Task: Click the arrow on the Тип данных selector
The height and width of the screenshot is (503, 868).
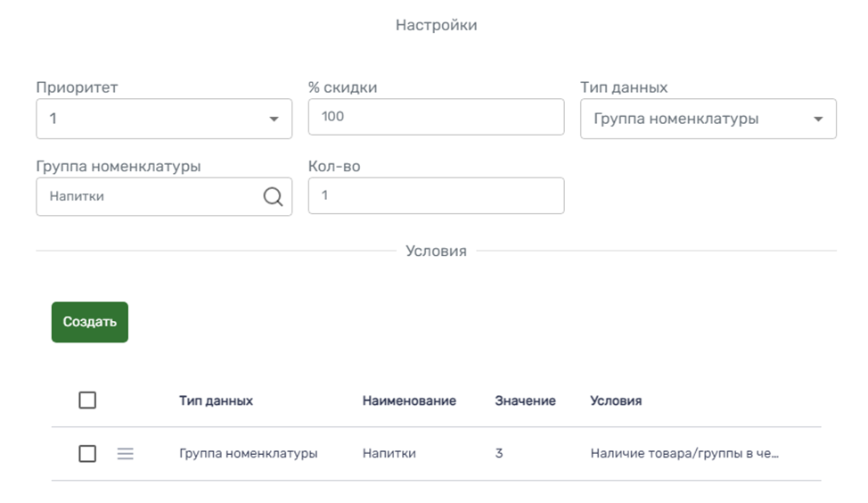Action: (x=818, y=120)
